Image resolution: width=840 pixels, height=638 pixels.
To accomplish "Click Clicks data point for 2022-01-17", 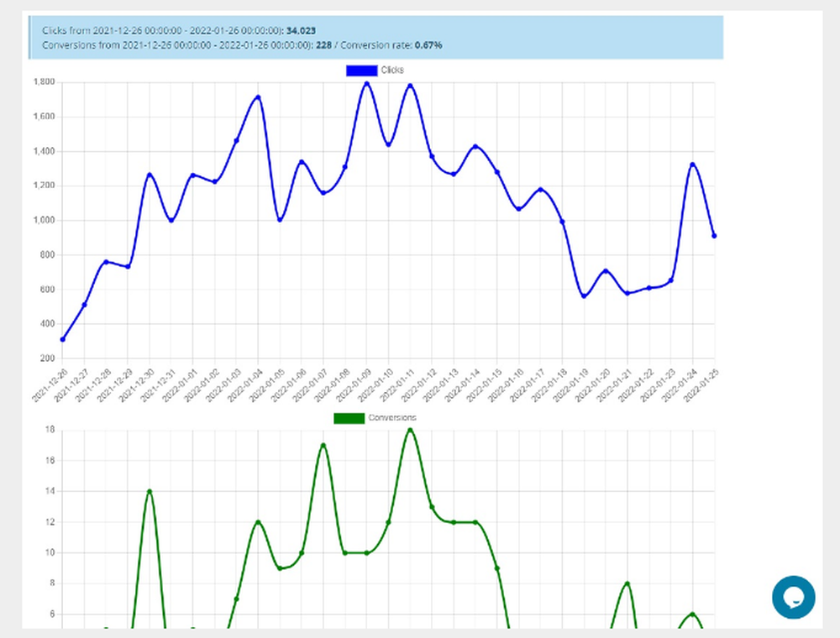I will [x=540, y=190].
